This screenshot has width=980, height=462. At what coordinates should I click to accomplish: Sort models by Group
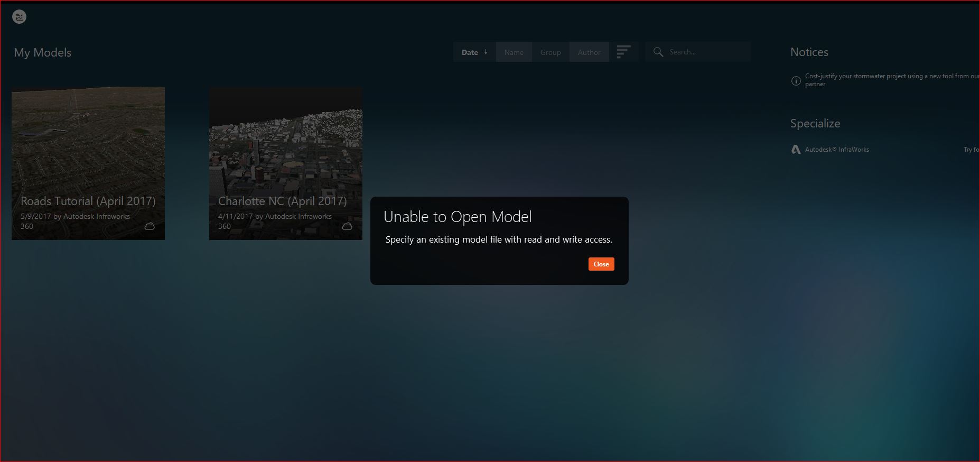pyautogui.click(x=550, y=52)
